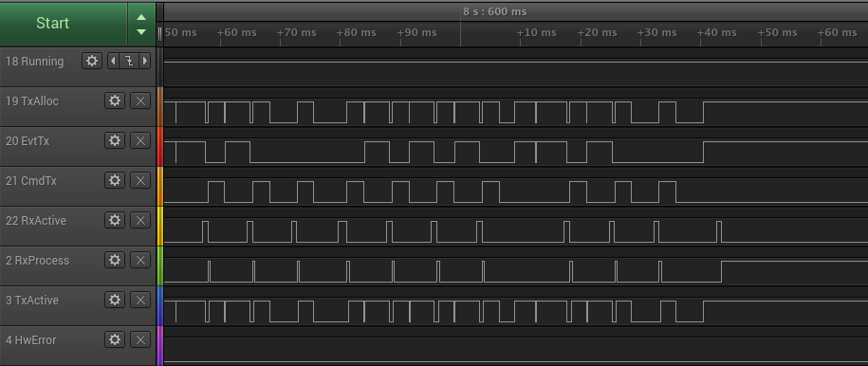
Task: Select falling edge trigger on Running channel
Action: pos(129,61)
